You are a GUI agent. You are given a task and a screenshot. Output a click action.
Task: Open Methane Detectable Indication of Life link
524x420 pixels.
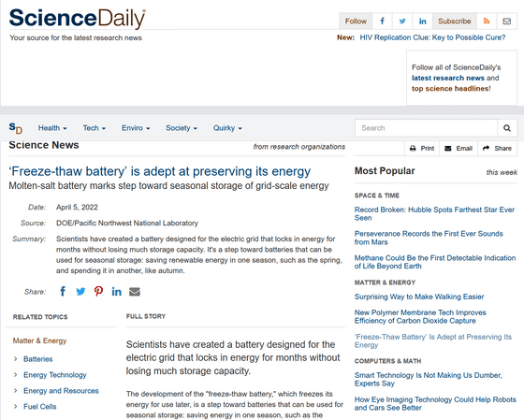[435, 262]
